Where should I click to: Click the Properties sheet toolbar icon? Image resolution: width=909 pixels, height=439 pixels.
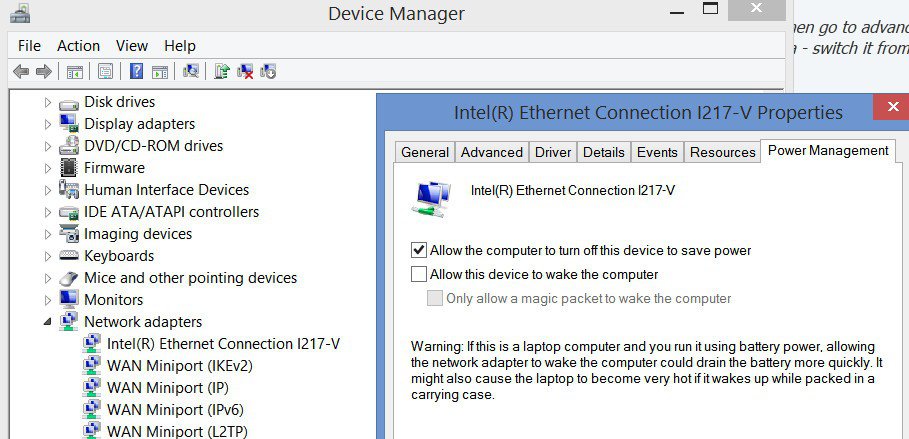click(x=105, y=71)
